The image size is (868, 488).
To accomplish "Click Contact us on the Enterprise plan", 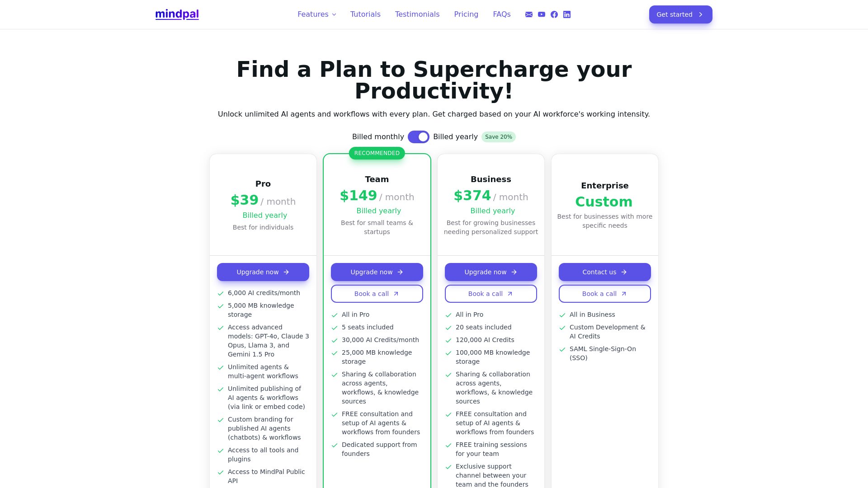I will (x=604, y=272).
